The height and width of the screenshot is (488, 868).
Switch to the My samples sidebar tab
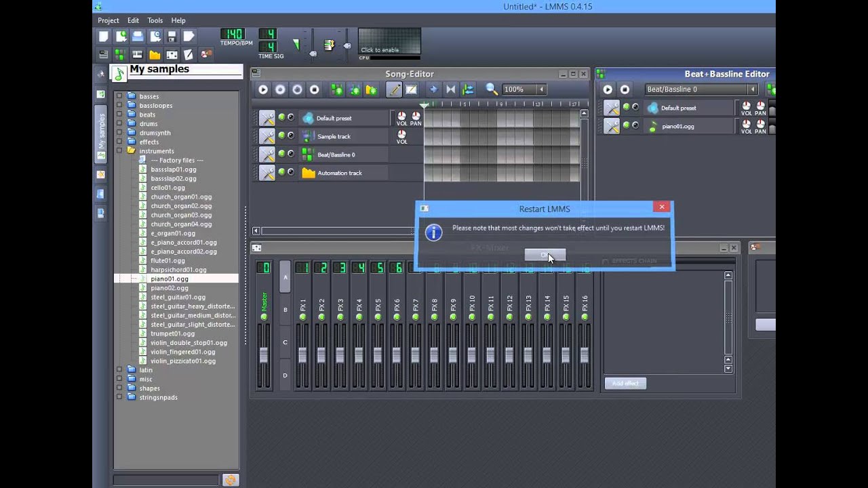click(x=101, y=133)
